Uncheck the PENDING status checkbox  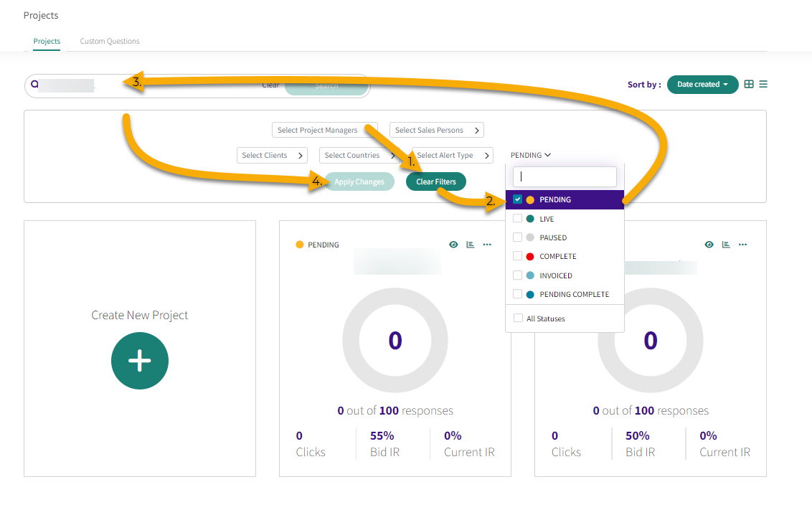pyautogui.click(x=518, y=199)
